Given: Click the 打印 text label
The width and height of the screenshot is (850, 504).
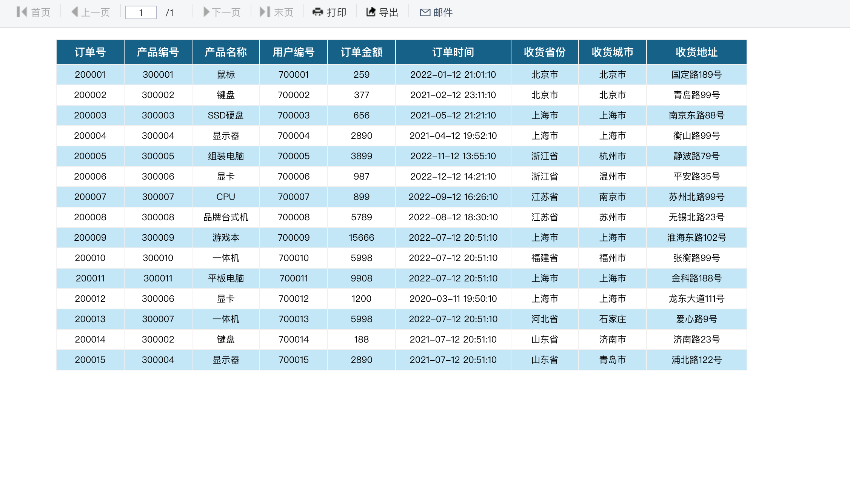Looking at the screenshot, I should [x=337, y=12].
